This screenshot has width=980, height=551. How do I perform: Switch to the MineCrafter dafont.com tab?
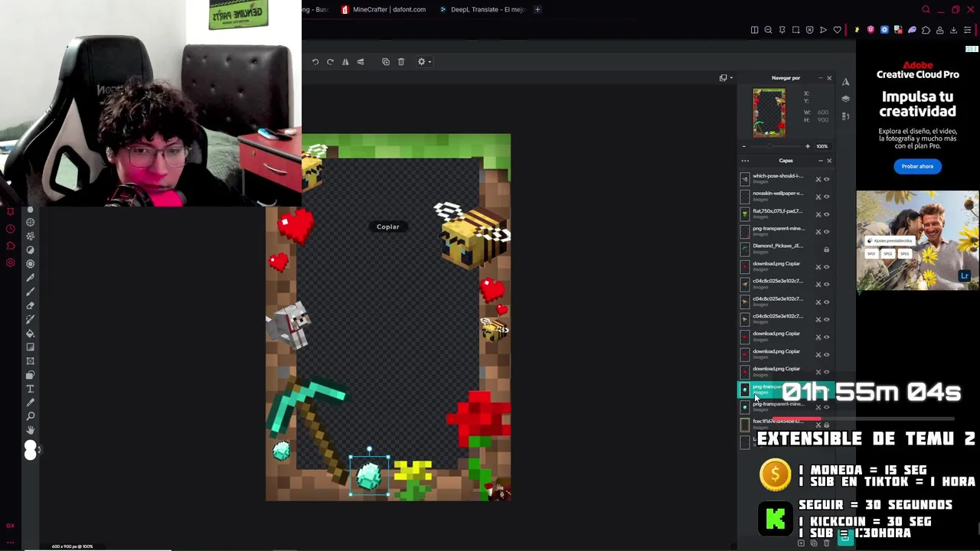(384, 9)
